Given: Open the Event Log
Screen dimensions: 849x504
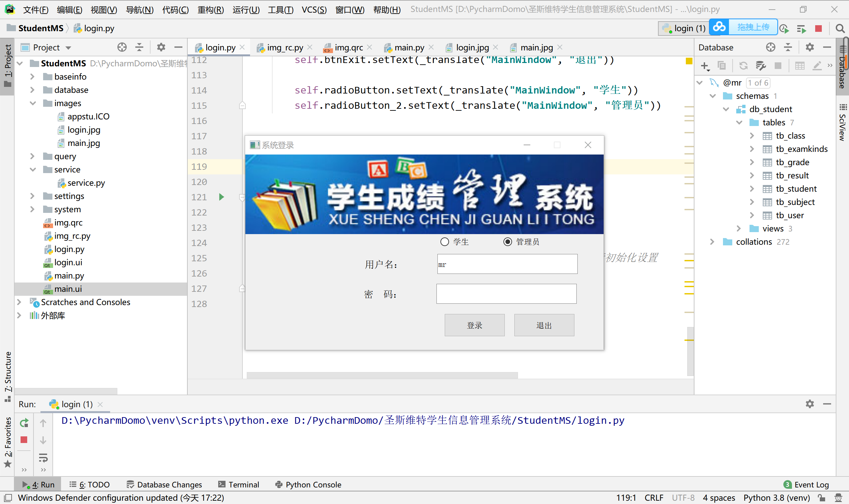Looking at the screenshot, I should 806,484.
